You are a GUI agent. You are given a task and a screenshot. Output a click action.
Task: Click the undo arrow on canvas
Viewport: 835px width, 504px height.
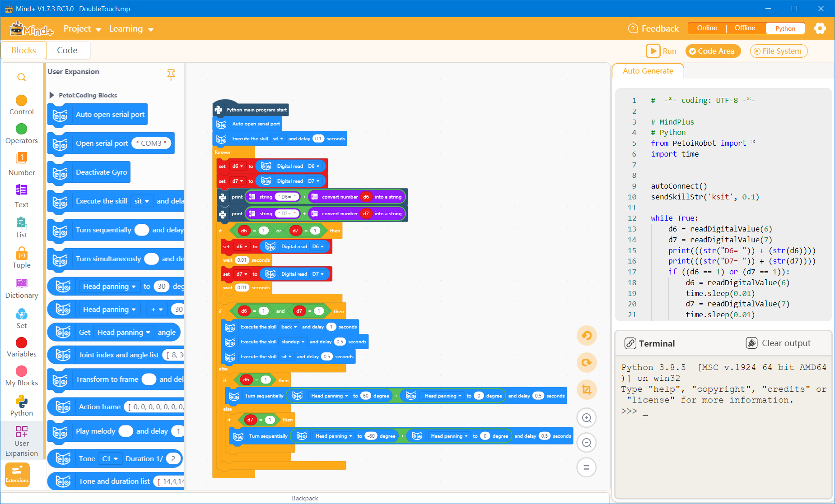(x=587, y=336)
